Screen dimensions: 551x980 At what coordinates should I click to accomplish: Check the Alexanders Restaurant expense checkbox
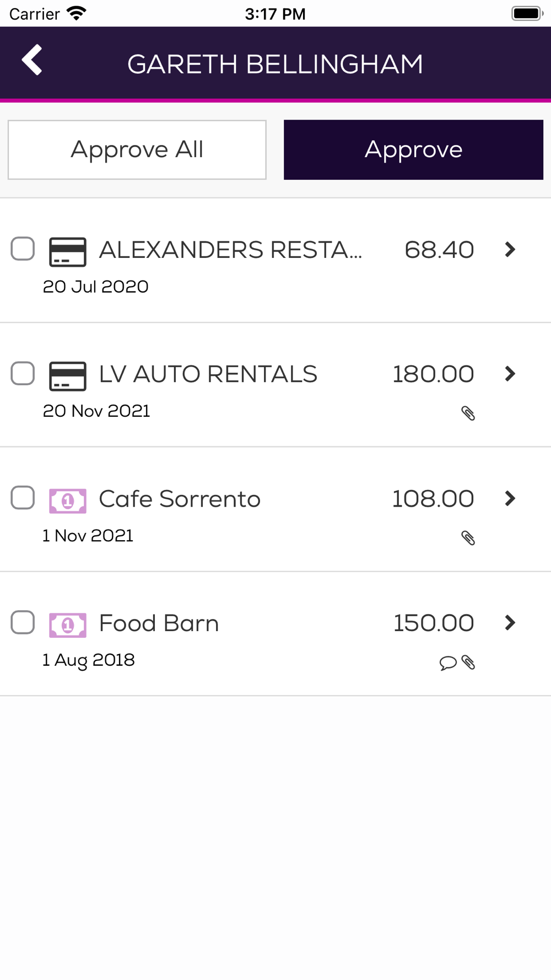(23, 249)
